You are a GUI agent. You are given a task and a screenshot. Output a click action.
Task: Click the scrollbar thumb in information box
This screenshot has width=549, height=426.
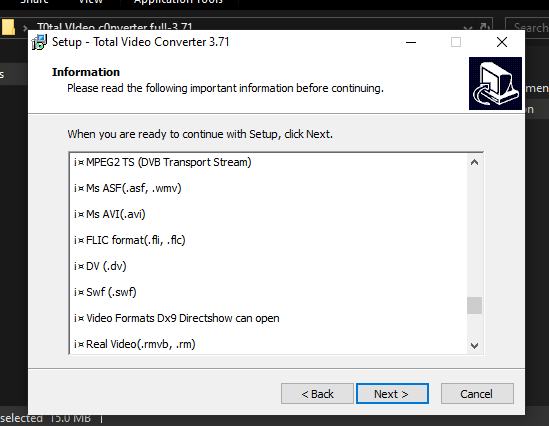point(474,306)
